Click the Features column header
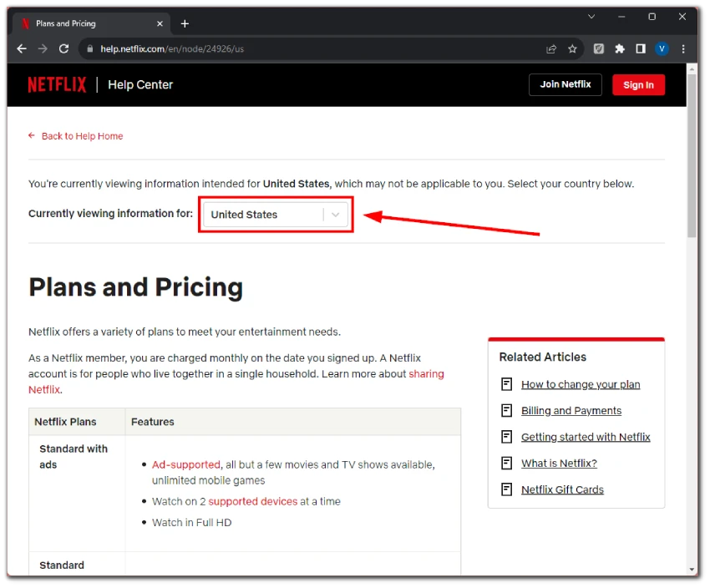710x588 pixels. pos(153,422)
